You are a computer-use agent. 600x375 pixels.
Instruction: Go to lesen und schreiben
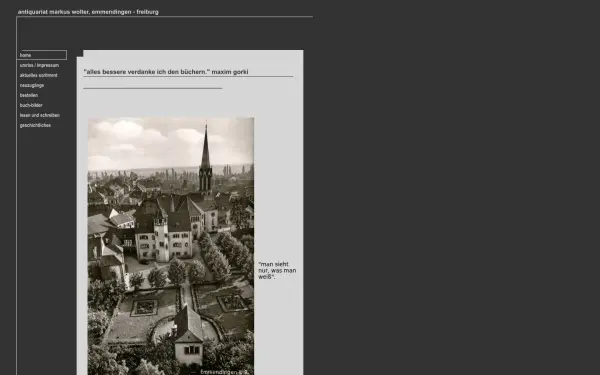[x=39, y=115]
